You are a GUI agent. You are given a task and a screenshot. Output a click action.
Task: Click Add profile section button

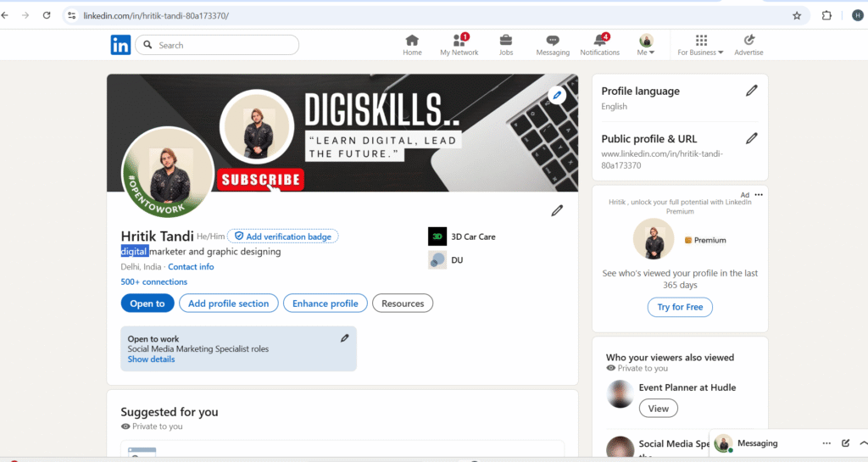(x=228, y=303)
